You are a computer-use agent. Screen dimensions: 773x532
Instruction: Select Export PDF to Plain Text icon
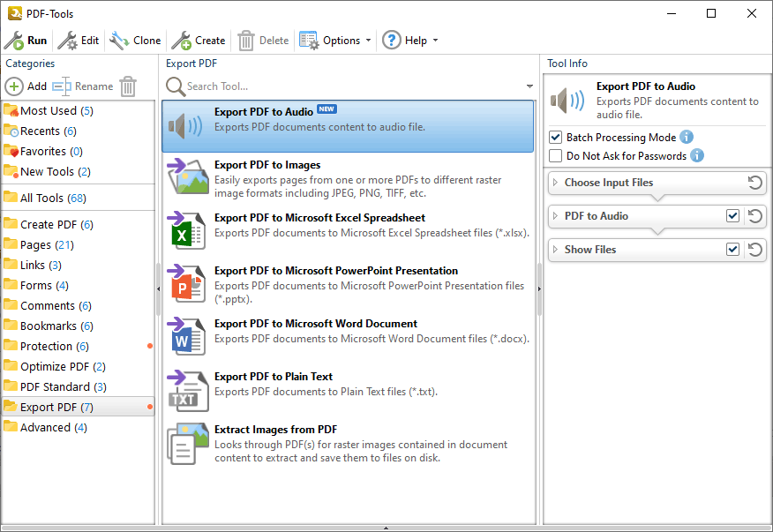click(188, 391)
